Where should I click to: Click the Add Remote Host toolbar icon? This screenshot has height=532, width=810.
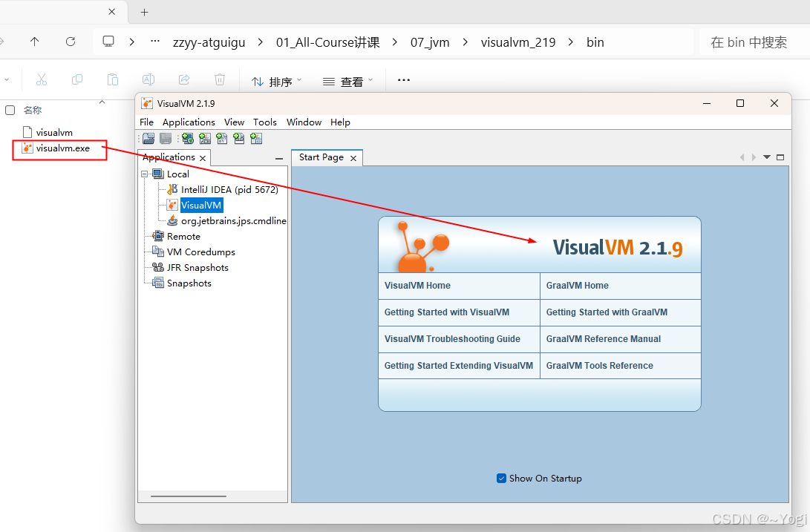[x=188, y=139]
